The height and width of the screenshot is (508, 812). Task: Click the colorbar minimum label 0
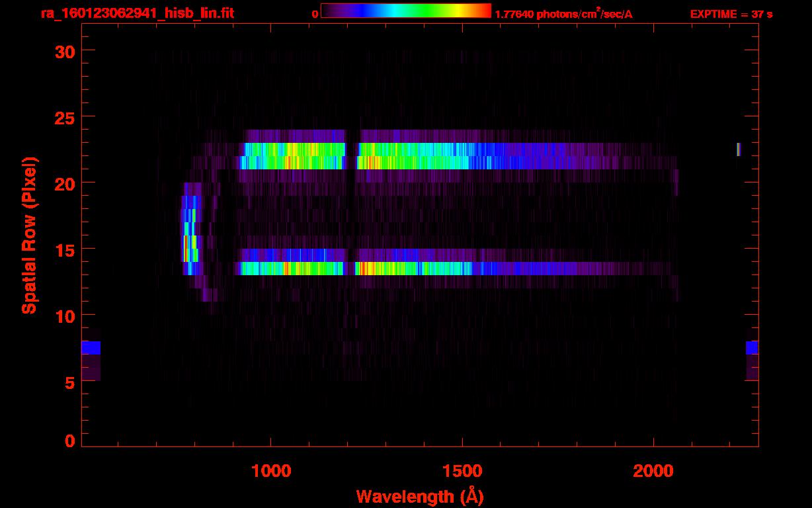click(x=315, y=14)
